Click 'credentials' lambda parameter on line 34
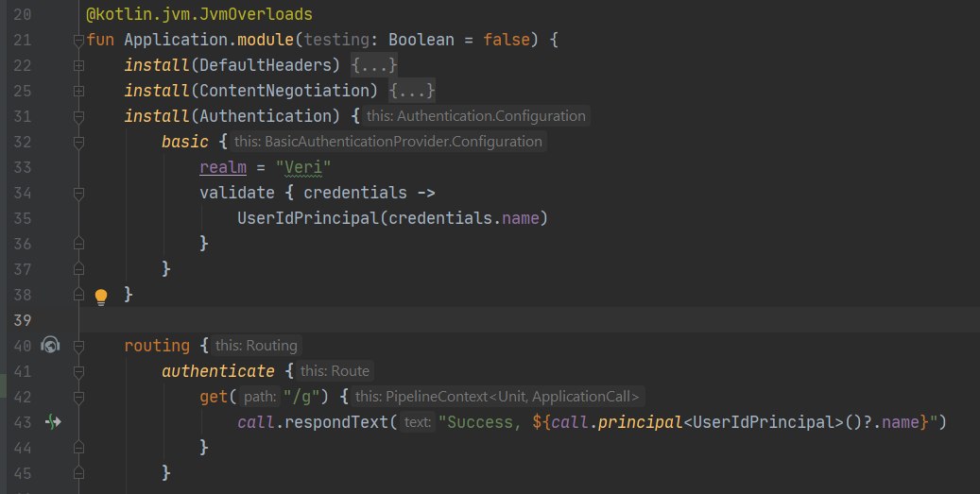The image size is (980, 494). [355, 193]
